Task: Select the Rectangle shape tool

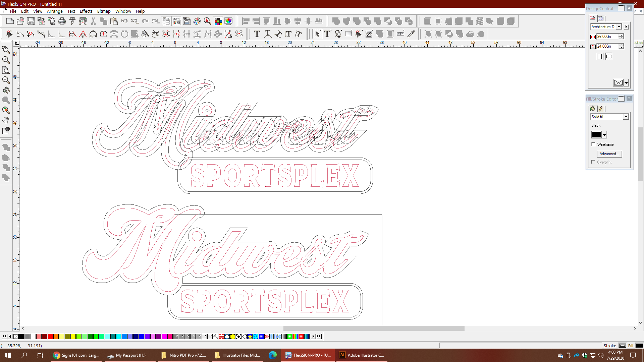Action: point(348,34)
